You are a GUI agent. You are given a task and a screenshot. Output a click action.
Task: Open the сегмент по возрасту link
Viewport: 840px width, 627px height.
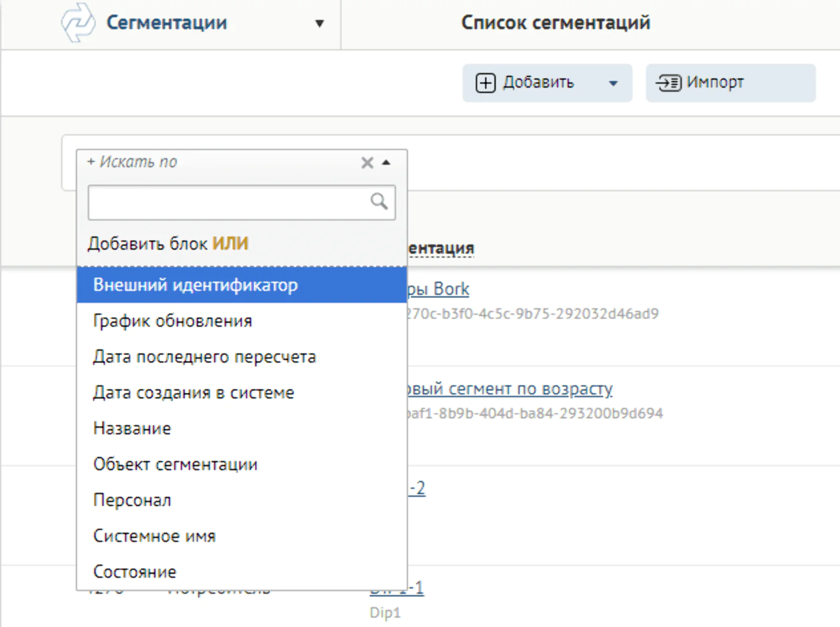(510, 389)
